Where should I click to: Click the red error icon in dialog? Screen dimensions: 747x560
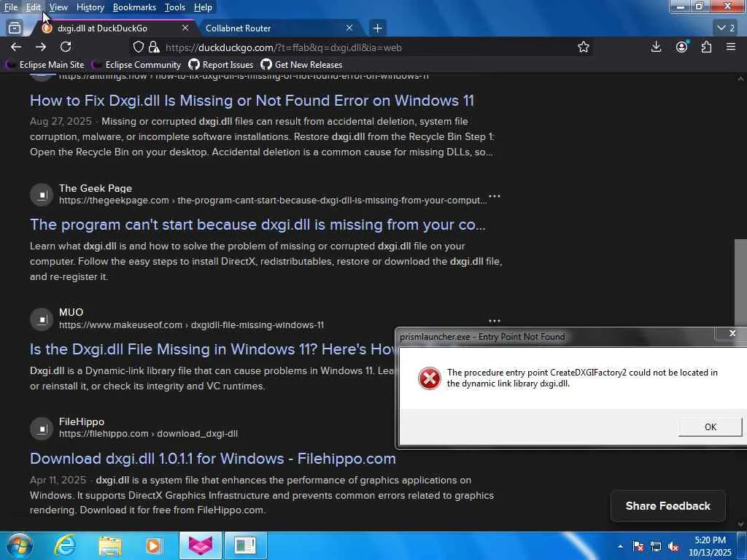pos(429,378)
